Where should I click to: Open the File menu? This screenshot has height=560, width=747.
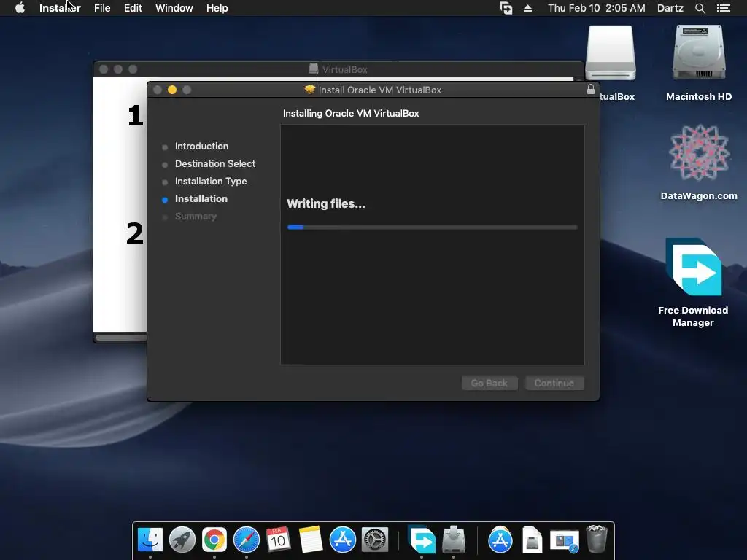point(102,8)
